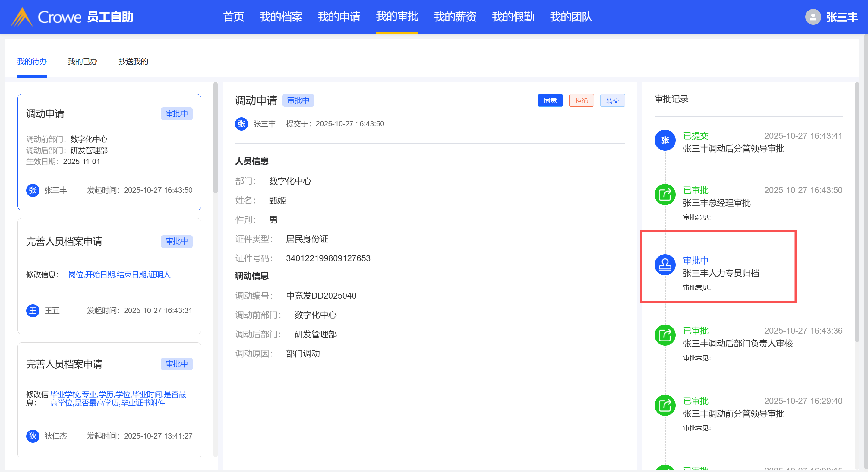The width and height of the screenshot is (868, 472).
Task: Click green approved icon for 总经理审批 record
Action: coord(664,195)
